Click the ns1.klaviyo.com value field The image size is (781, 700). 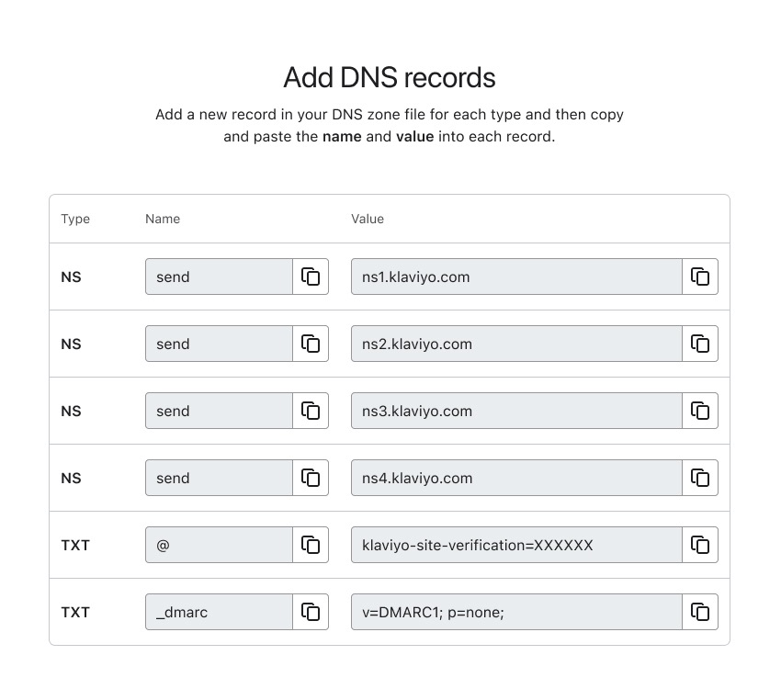point(515,277)
